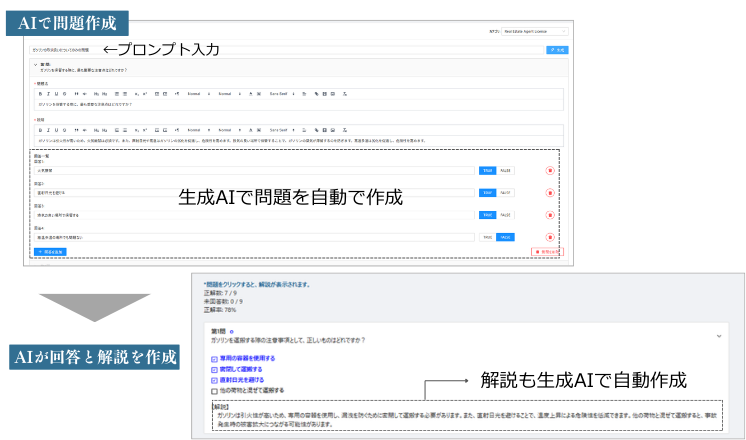Delete the second answer choice

549,192
